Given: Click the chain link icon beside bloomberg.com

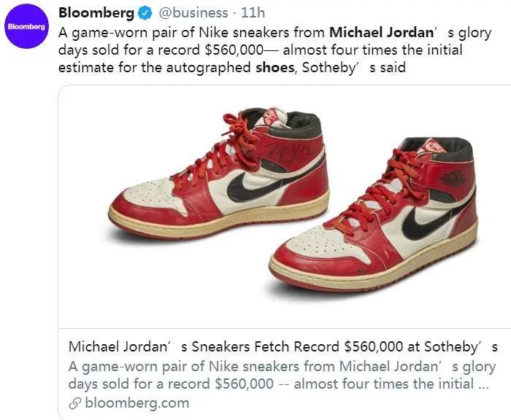Looking at the screenshot, I should (75, 404).
